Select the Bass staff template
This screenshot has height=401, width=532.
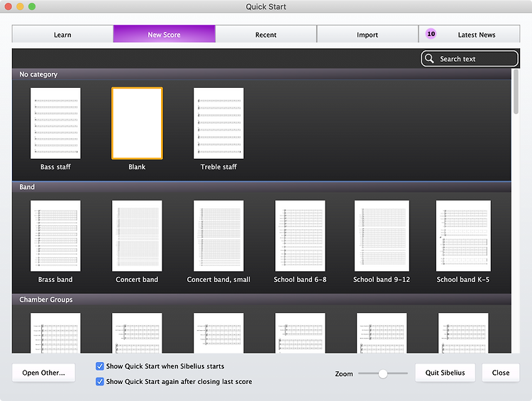(55, 123)
